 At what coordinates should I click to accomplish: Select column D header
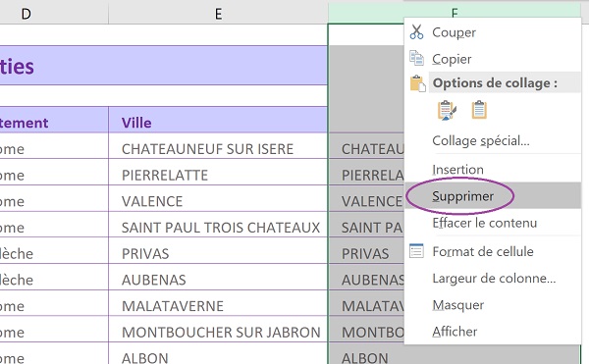pos(54,14)
